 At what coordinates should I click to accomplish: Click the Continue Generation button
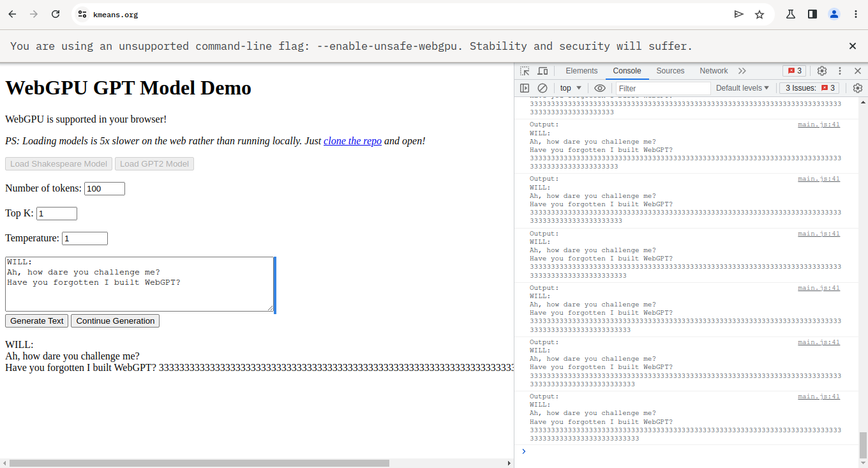tap(116, 321)
